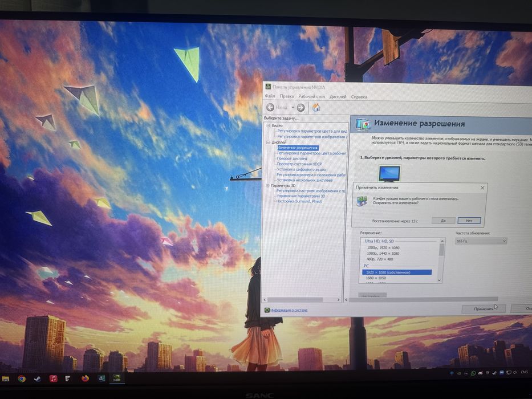Collapse the Параметры 3D tree section
The width and height of the screenshot is (532, 399).
coord(267,186)
